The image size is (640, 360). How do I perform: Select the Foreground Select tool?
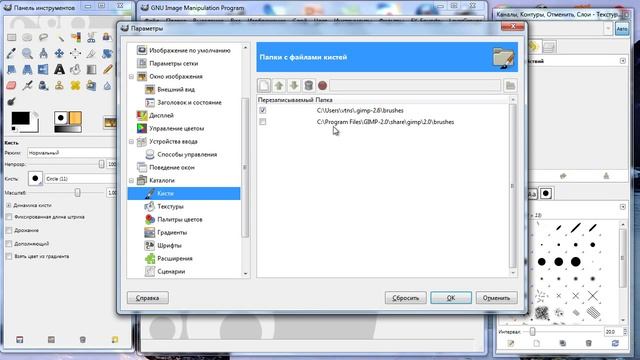pos(107,38)
